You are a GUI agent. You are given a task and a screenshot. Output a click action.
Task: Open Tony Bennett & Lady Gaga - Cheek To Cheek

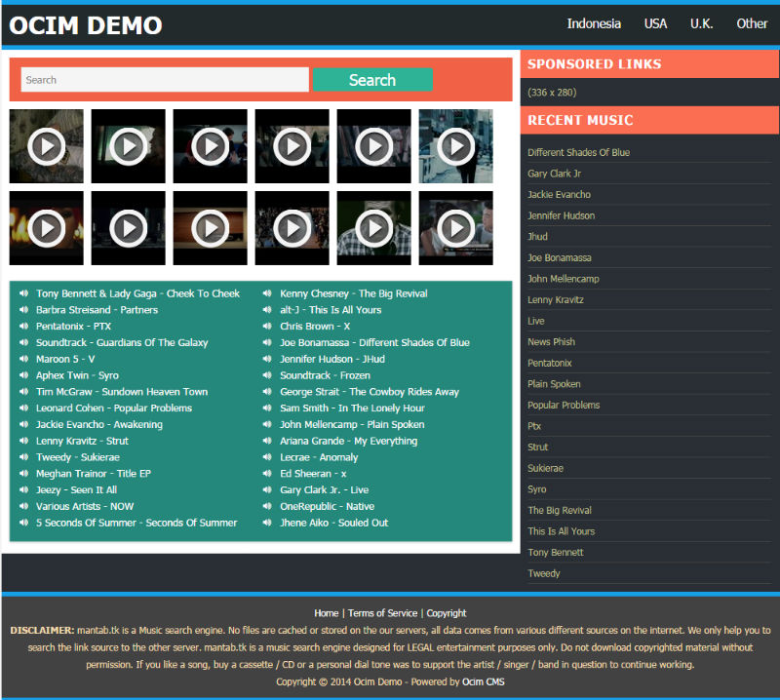click(137, 293)
